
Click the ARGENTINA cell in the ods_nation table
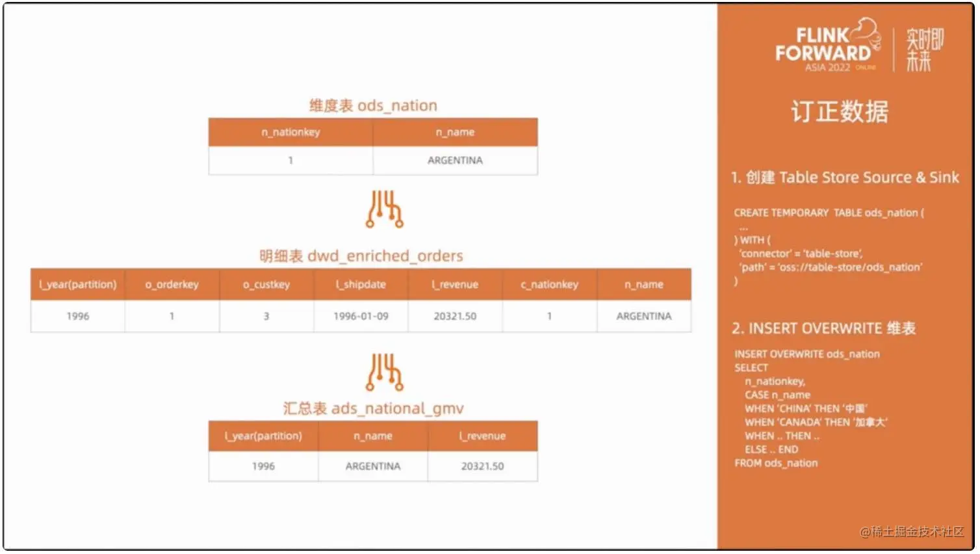[455, 160]
